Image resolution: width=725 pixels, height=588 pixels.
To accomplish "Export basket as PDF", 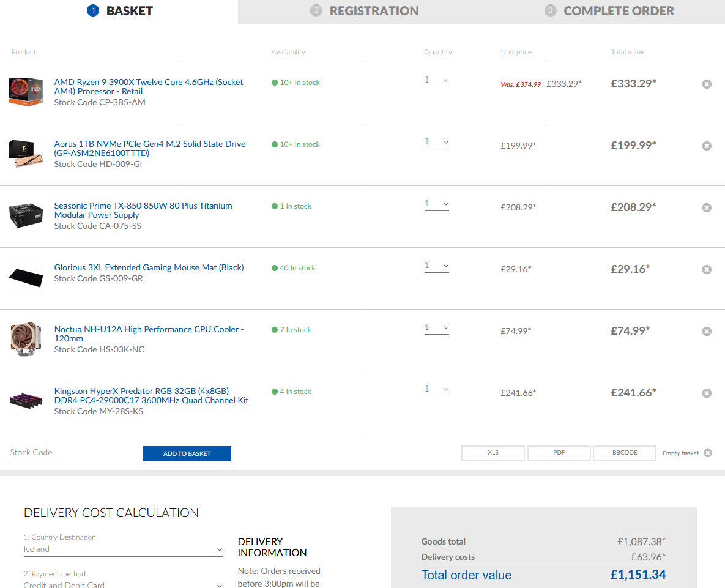I will pos(559,453).
